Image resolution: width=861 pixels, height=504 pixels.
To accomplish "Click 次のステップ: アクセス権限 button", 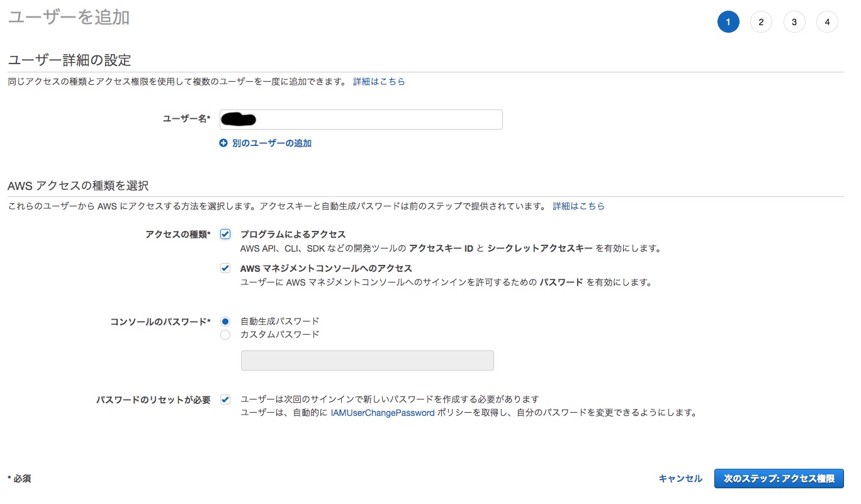I will click(x=779, y=478).
